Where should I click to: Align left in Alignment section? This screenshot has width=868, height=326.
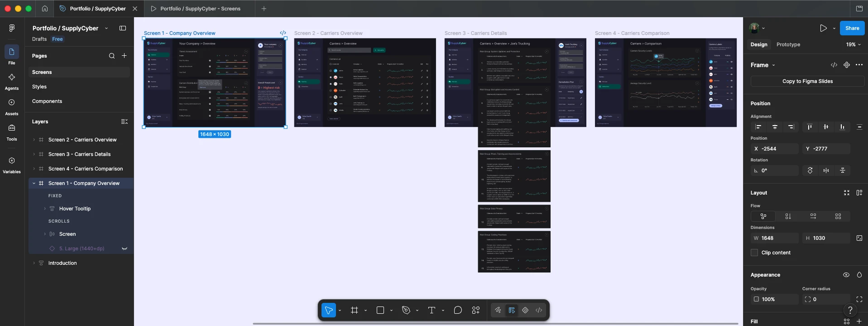click(758, 127)
